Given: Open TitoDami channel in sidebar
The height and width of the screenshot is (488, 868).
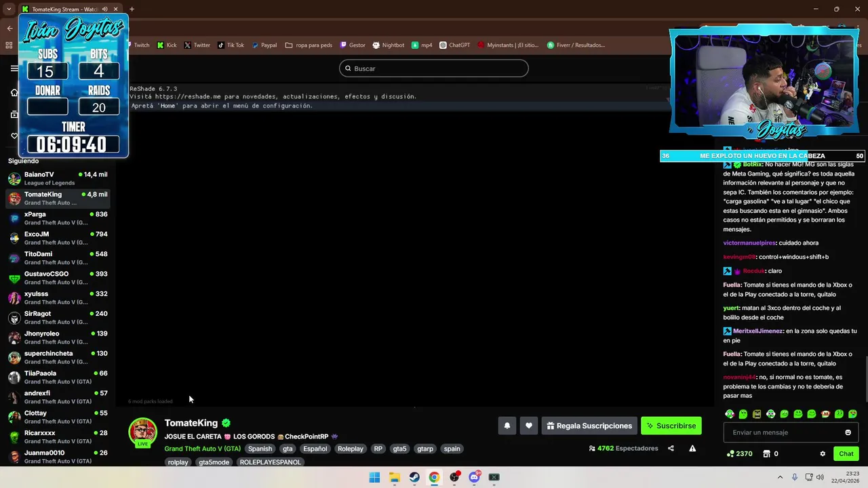Looking at the screenshot, I should coord(58,258).
